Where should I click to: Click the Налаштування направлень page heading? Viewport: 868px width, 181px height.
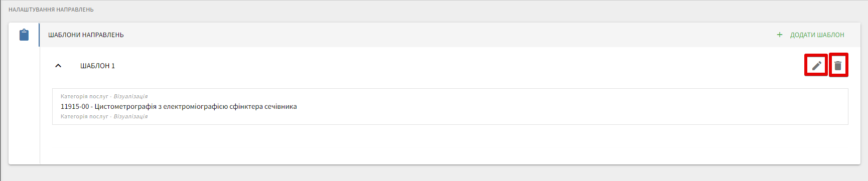click(51, 10)
